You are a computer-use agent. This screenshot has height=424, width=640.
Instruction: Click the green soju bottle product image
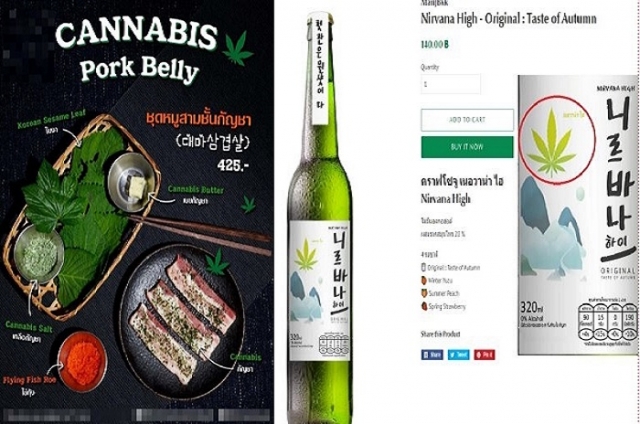(x=320, y=216)
